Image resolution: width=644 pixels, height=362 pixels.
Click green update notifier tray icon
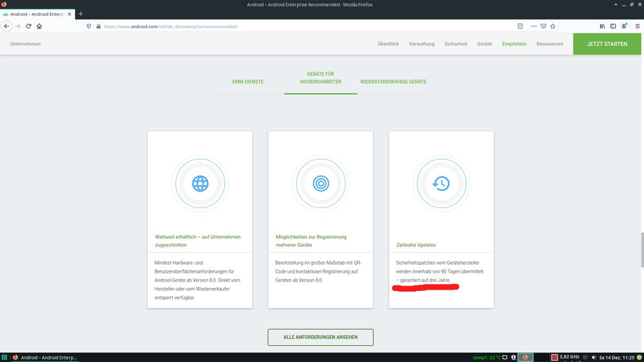point(639,358)
